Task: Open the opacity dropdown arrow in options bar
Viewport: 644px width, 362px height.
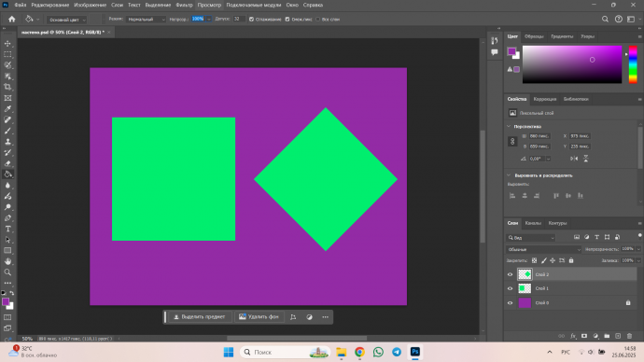Action: point(209,20)
